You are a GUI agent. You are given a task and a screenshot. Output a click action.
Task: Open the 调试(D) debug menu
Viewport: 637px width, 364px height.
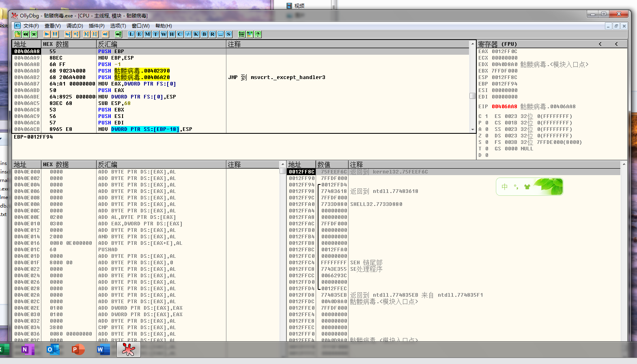[75, 26]
